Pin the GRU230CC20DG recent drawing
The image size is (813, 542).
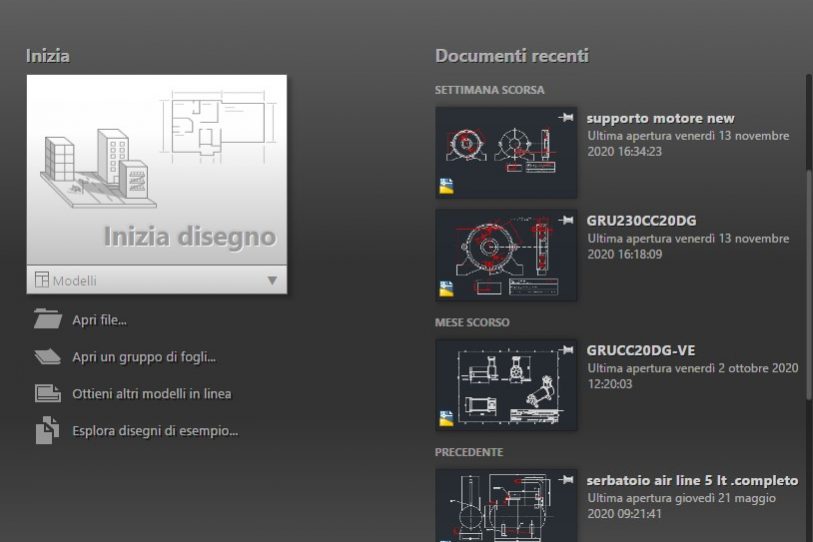click(567, 220)
